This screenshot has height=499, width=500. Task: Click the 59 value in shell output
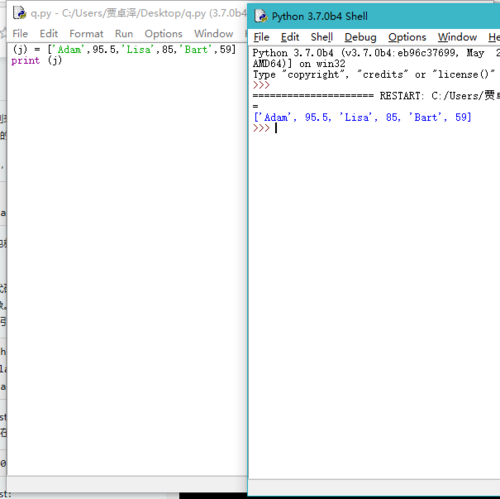pos(461,117)
